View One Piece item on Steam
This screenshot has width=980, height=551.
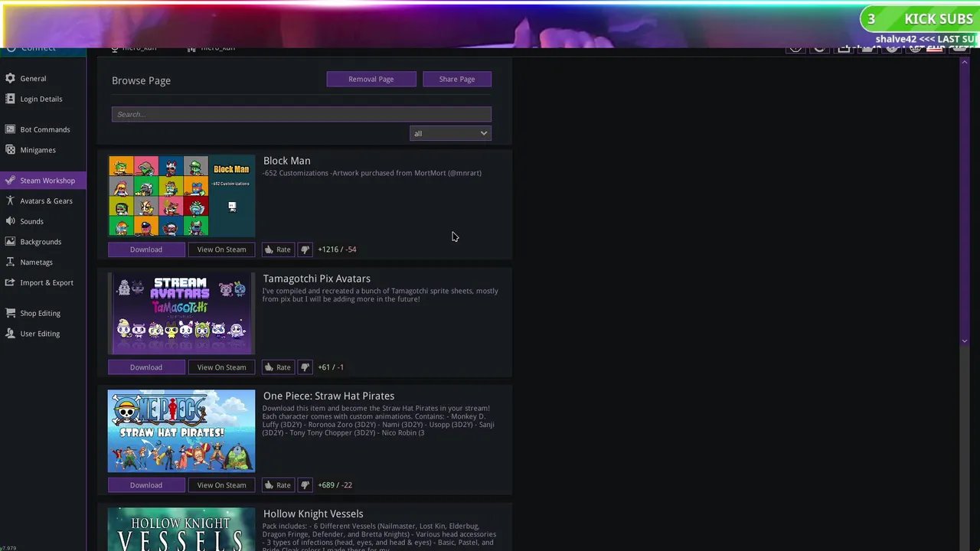[x=222, y=485]
